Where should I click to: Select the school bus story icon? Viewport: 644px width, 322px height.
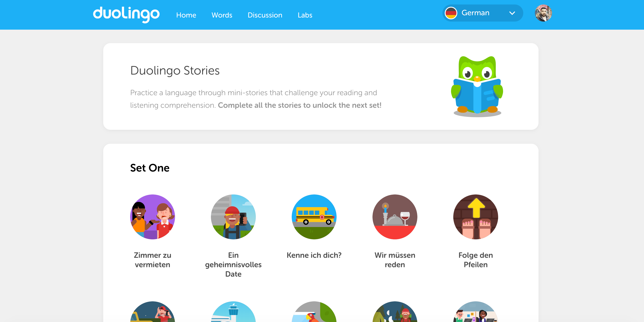[x=314, y=217]
